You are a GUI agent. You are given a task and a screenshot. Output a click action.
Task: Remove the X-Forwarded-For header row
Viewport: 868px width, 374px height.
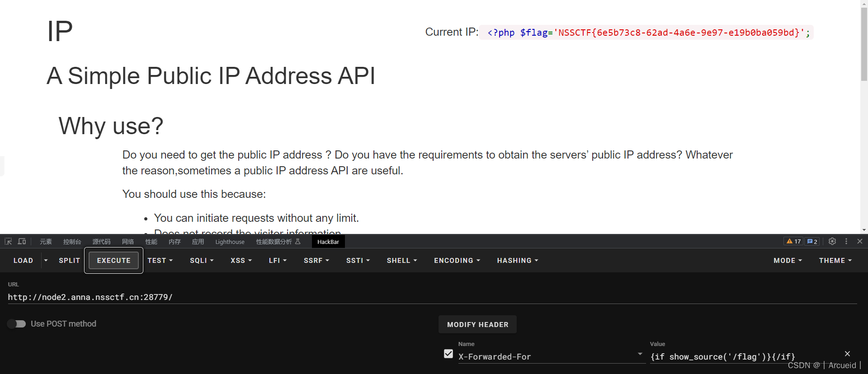point(847,354)
